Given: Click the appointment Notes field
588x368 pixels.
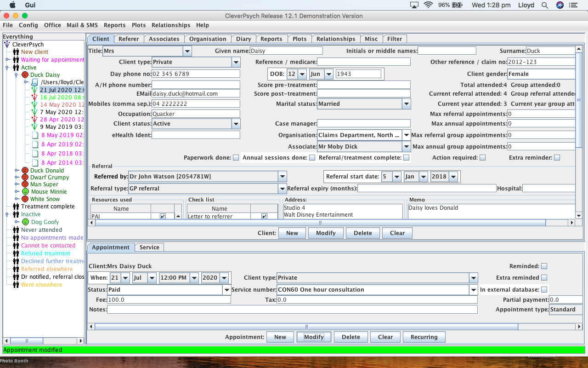Looking at the screenshot, I should point(292,310).
